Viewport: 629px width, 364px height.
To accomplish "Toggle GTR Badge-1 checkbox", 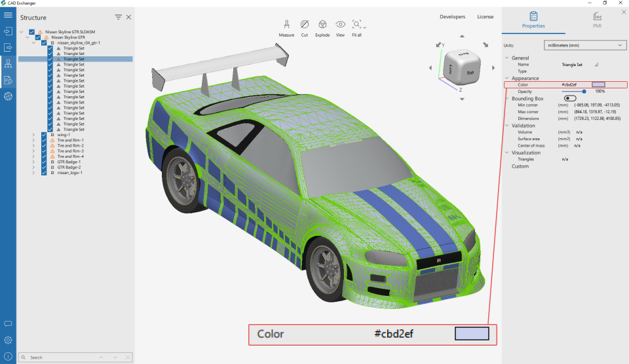I will pos(44,162).
